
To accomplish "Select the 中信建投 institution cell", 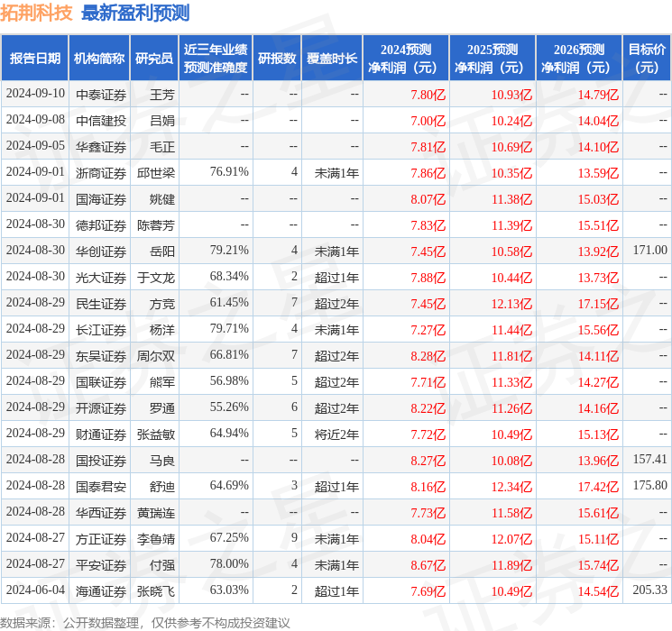I will 101,121.
